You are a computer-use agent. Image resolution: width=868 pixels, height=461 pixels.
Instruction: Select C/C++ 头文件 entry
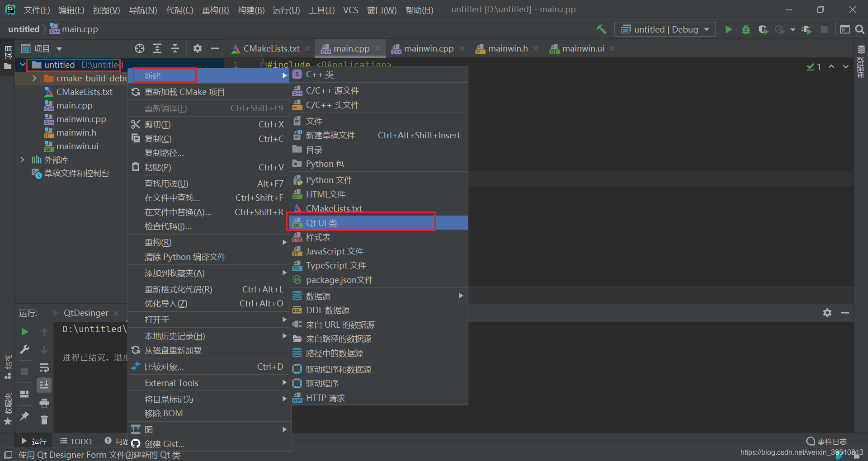(378, 105)
